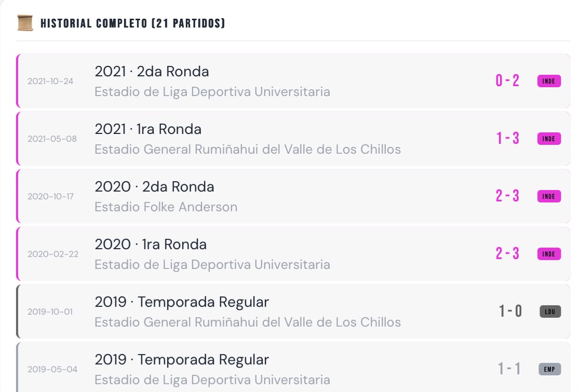
Task: Click the 2-3 score at Estadio Folke Anderson
Action: 507,196
